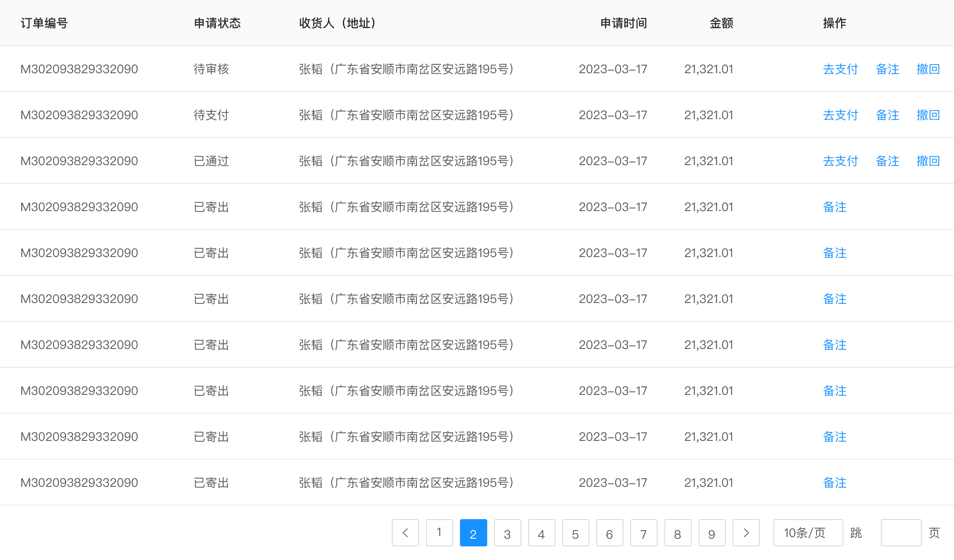Select page 9 in the pagination
Image resolution: width=954 pixels, height=560 pixels.
coord(712,533)
